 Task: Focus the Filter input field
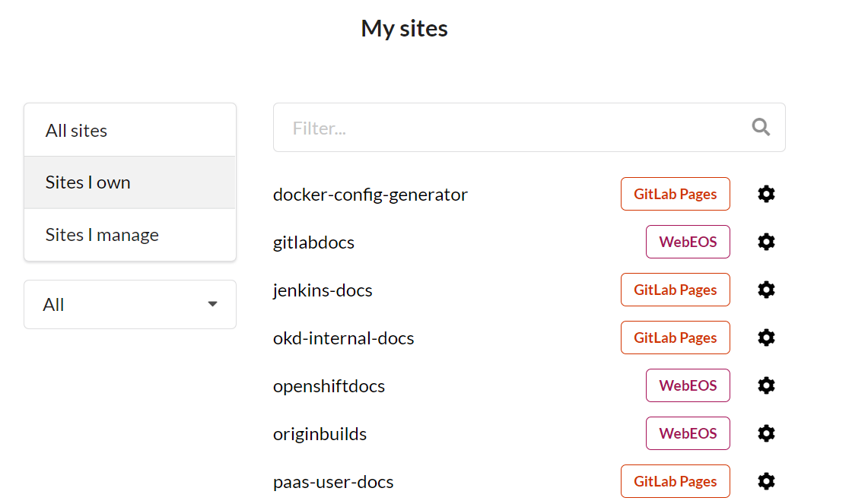(x=529, y=127)
